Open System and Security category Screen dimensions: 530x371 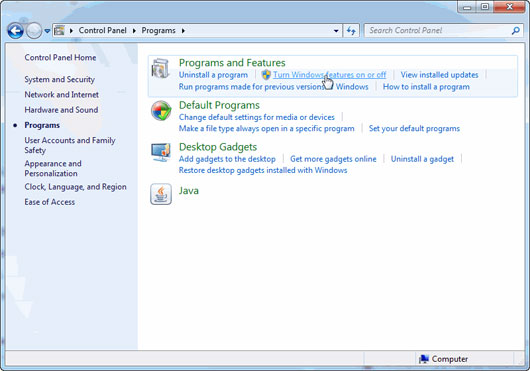tap(59, 79)
